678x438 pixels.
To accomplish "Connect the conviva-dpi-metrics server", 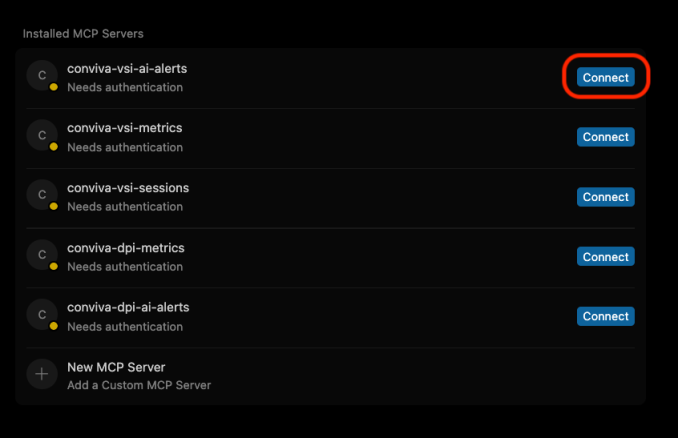I will coord(605,257).
